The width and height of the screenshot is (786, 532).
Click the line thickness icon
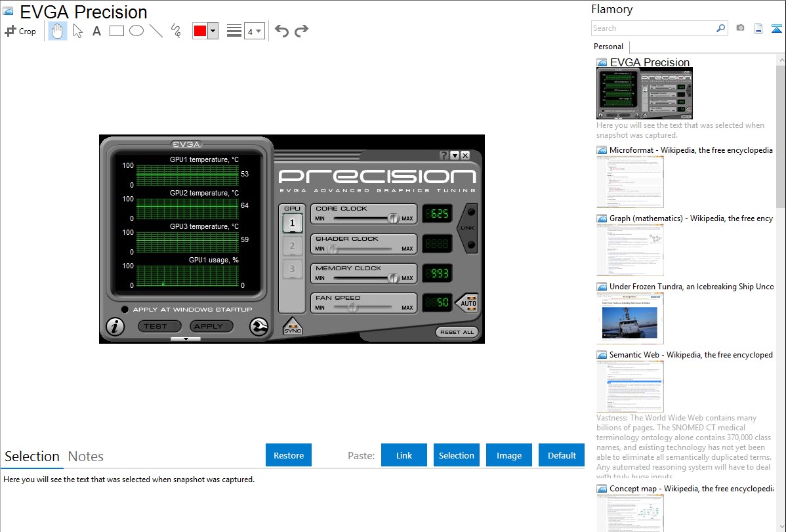tap(234, 31)
